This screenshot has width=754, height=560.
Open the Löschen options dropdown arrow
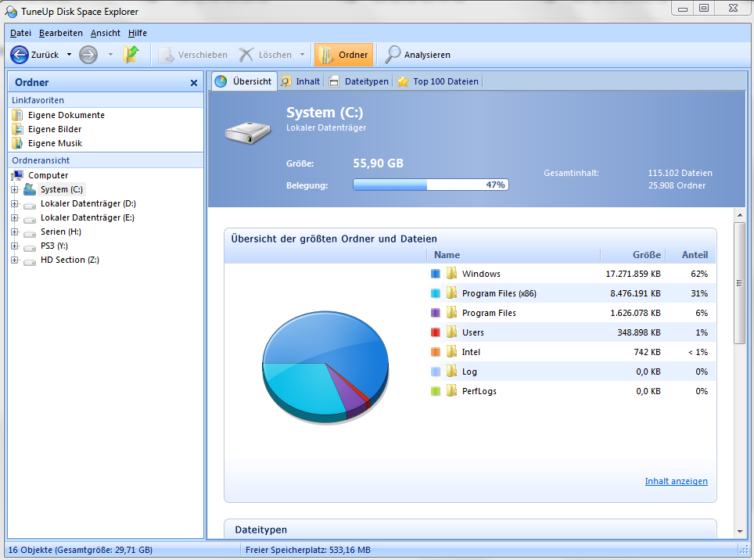pyautogui.click(x=302, y=55)
